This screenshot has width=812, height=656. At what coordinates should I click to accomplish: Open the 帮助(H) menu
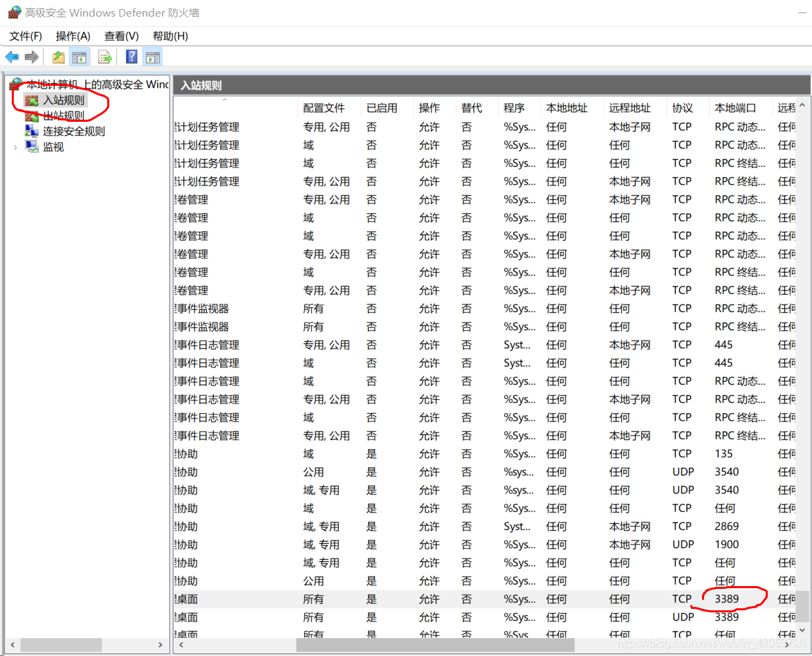[170, 36]
